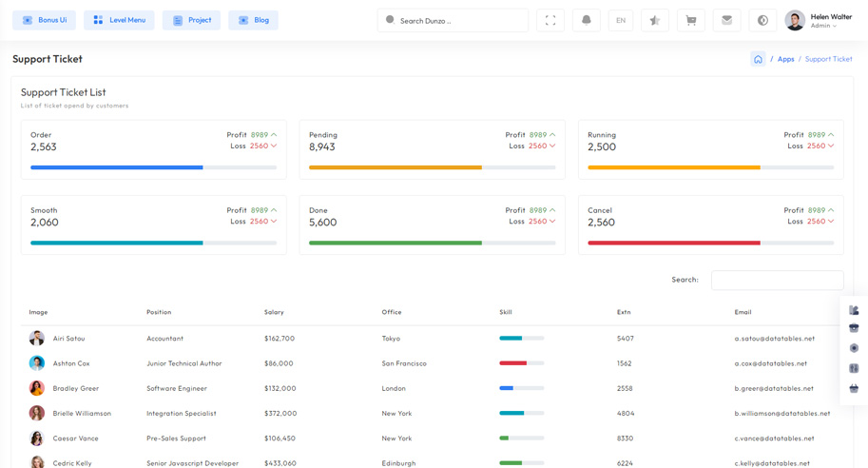Click the home icon in the breadcrumb
The width and height of the screenshot is (868, 468).
pos(758,59)
